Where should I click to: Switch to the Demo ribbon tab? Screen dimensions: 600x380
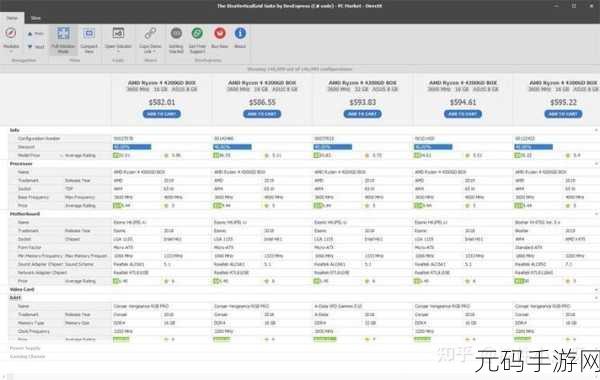12,18
